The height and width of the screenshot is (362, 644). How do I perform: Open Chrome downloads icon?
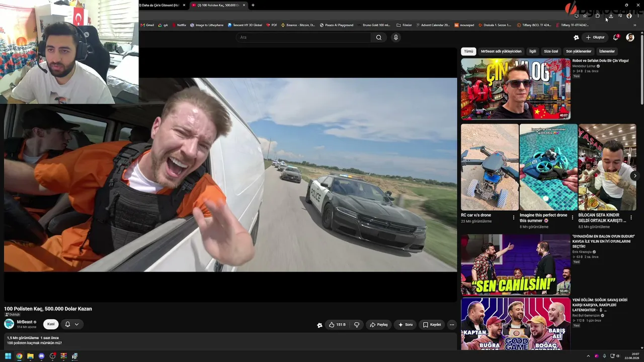[610, 16]
